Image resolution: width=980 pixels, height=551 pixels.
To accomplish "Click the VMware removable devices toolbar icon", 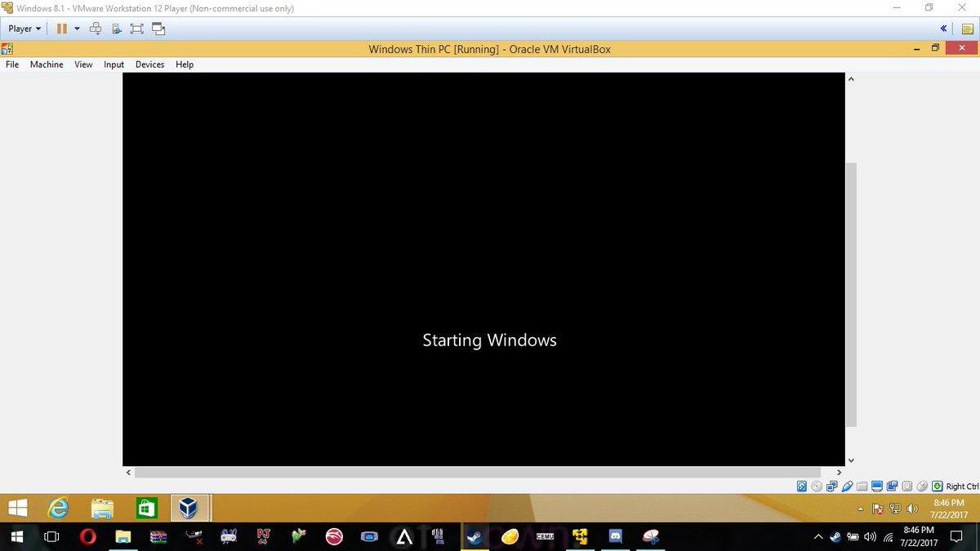I will tap(116, 29).
